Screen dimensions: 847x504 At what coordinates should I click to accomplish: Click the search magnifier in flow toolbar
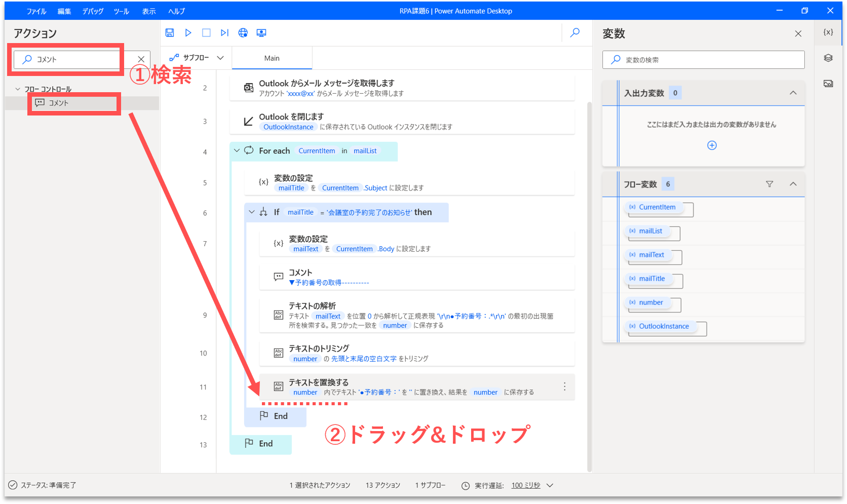(x=575, y=33)
